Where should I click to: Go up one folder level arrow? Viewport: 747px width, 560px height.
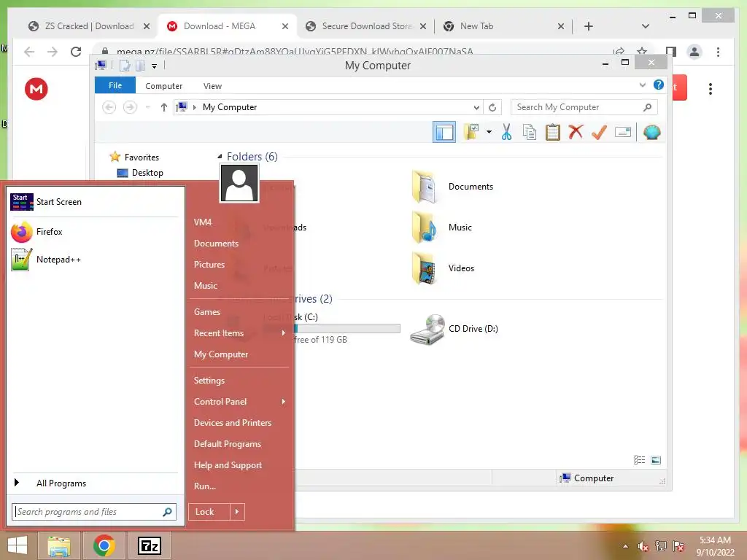pyautogui.click(x=164, y=107)
